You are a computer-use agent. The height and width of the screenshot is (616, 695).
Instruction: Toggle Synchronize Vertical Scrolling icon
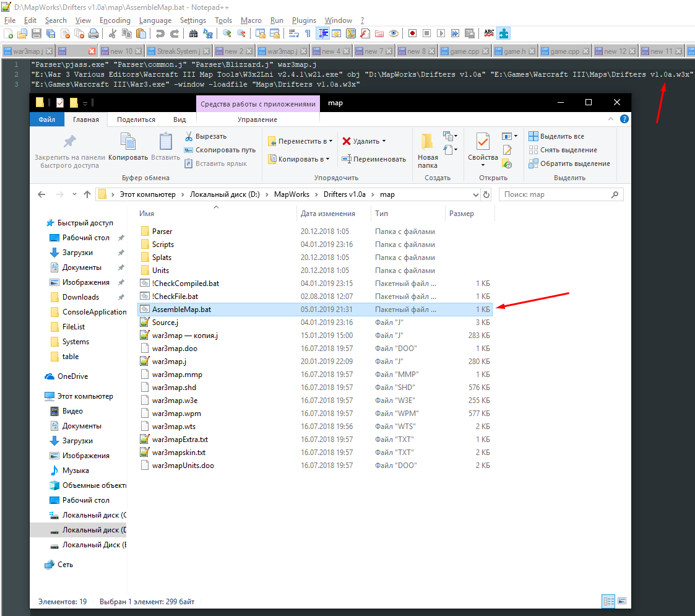[260, 33]
